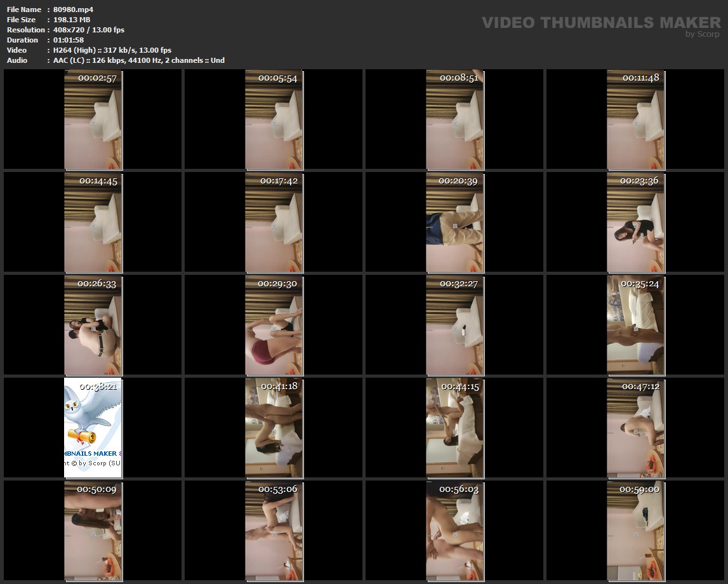Click the 00:53:06 timestamp label
The width and height of the screenshot is (728, 584).
pos(278,489)
